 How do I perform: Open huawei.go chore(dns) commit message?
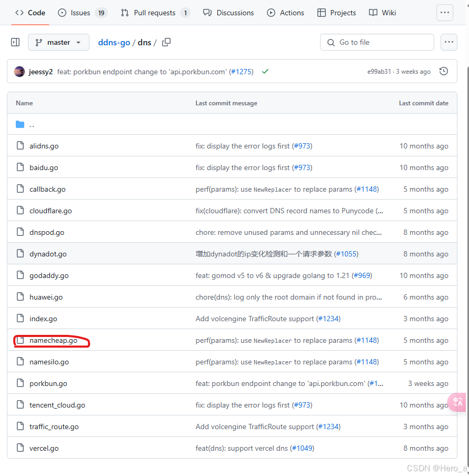[x=288, y=297]
